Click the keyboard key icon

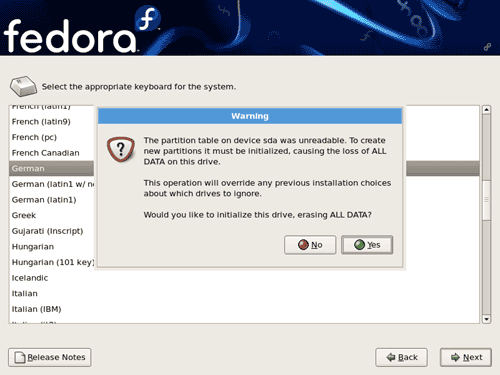coord(23,86)
